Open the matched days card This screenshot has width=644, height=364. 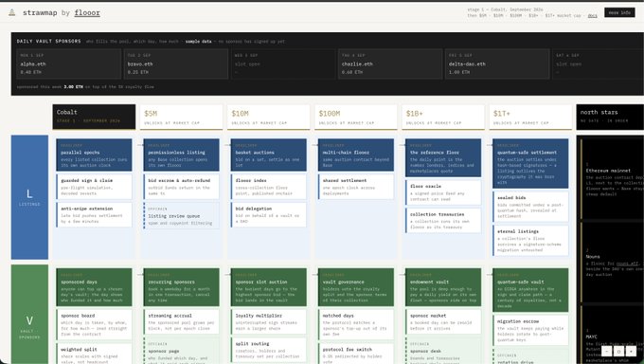[x=356, y=325]
